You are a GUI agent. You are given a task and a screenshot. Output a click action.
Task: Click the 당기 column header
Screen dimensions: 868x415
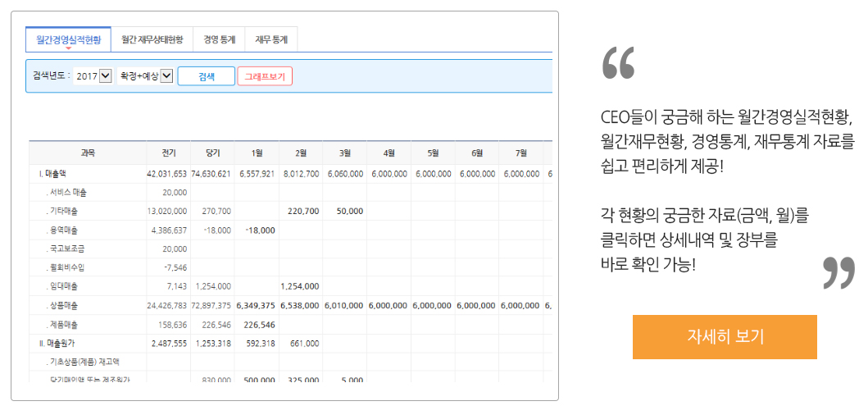coord(212,153)
